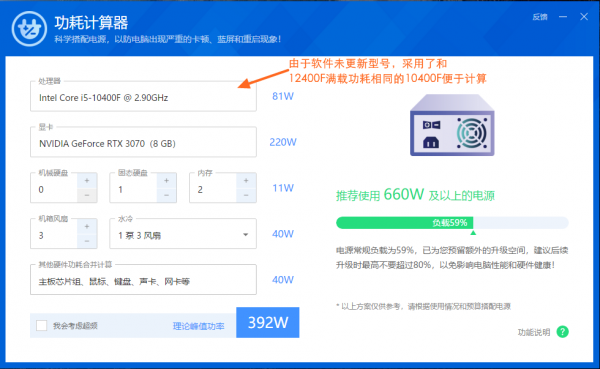
Task: Click the green question mark help icon
Action: click(562, 331)
